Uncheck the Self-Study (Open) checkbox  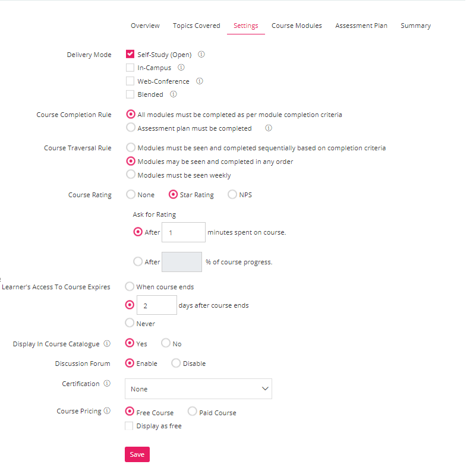click(130, 54)
